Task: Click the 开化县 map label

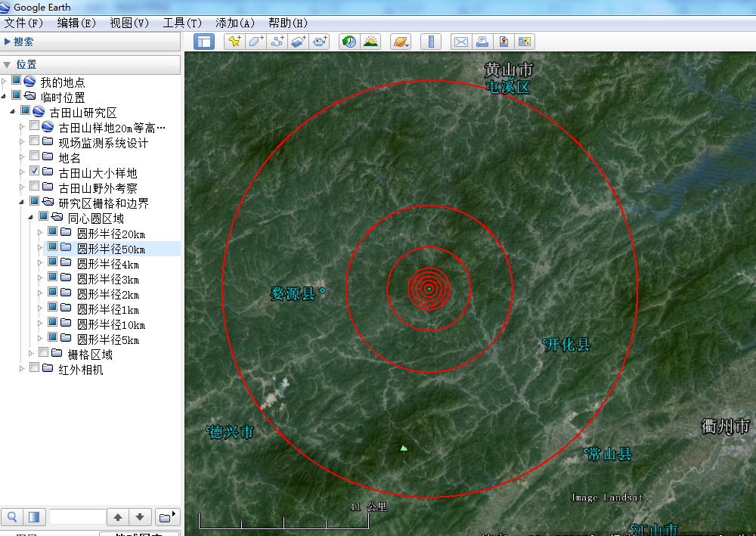Action: (568, 345)
